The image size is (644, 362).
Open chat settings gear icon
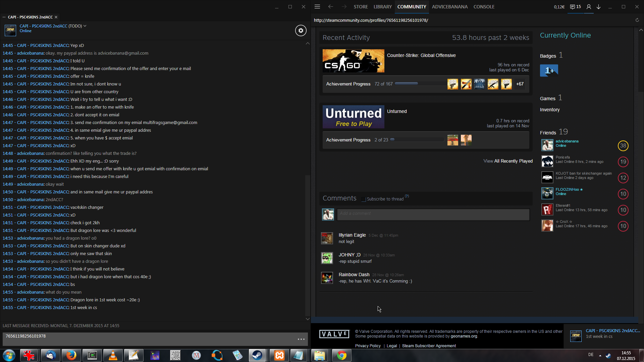[x=301, y=31]
